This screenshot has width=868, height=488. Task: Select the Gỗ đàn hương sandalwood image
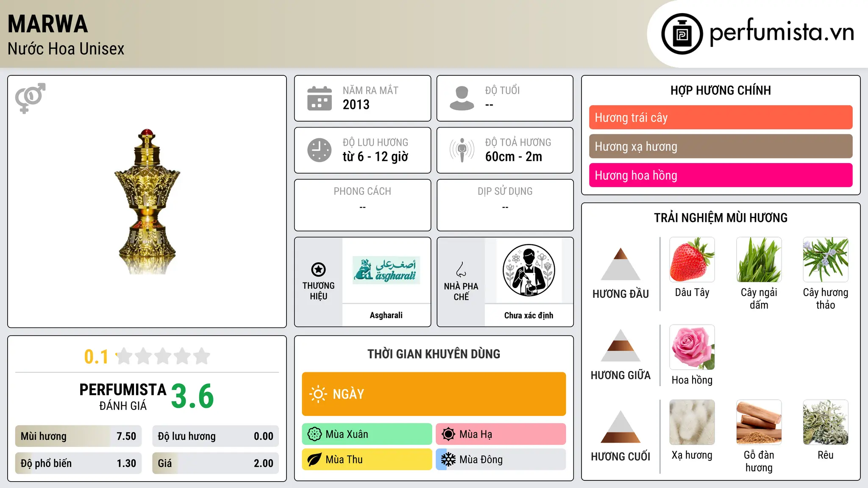click(x=759, y=422)
